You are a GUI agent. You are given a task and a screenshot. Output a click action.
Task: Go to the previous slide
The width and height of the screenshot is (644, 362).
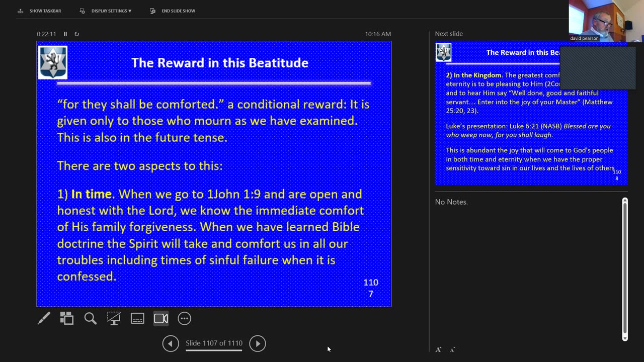coord(171,343)
